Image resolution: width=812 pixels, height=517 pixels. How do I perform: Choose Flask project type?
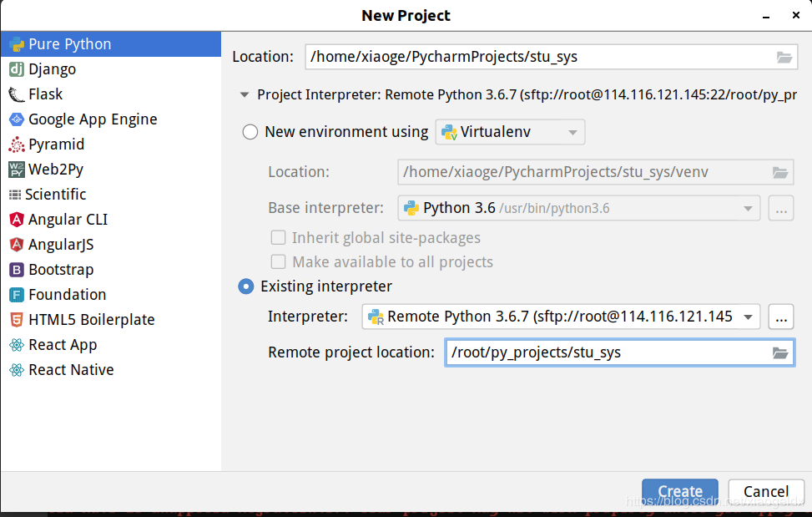(x=111, y=94)
